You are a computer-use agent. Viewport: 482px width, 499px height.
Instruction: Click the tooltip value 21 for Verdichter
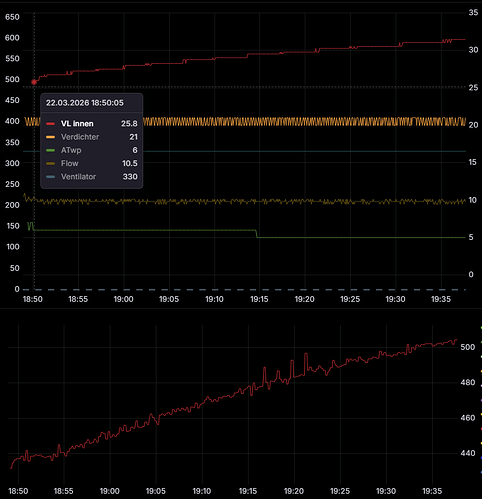pyautogui.click(x=133, y=137)
